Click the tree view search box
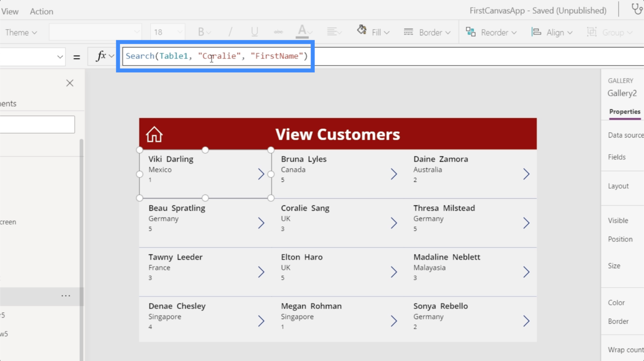644x361 pixels. click(x=37, y=125)
